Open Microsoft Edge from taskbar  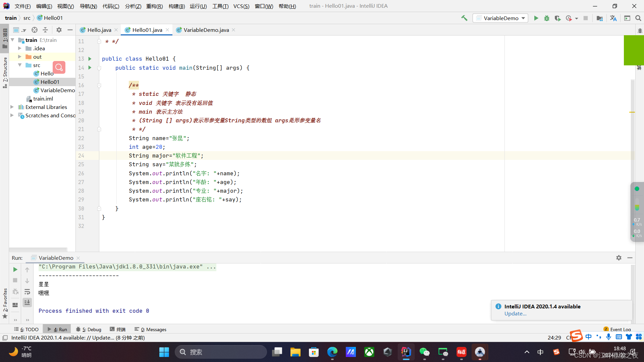[332, 352]
